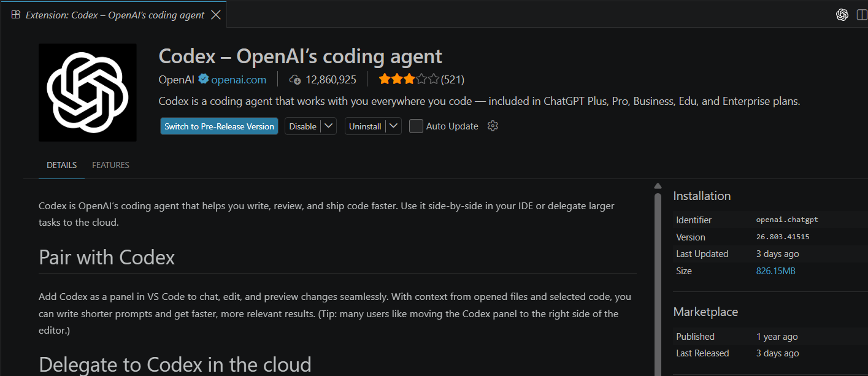The image size is (868, 376).
Task: Click the large Codex extension logo
Action: (88, 93)
